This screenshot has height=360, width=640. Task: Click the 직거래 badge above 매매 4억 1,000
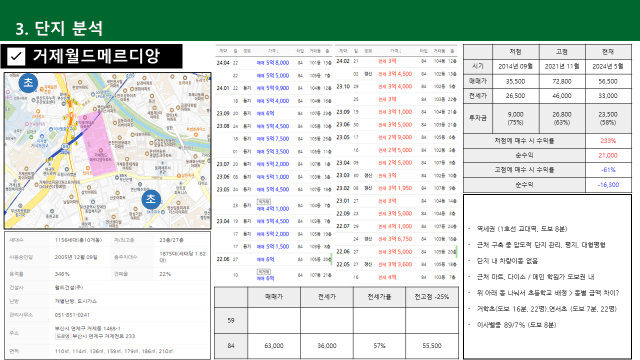[264, 202]
